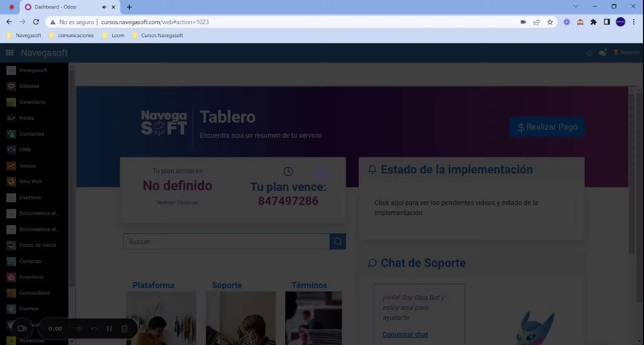
Task: Click the Soporte thumbnail image
Action: coord(241,318)
